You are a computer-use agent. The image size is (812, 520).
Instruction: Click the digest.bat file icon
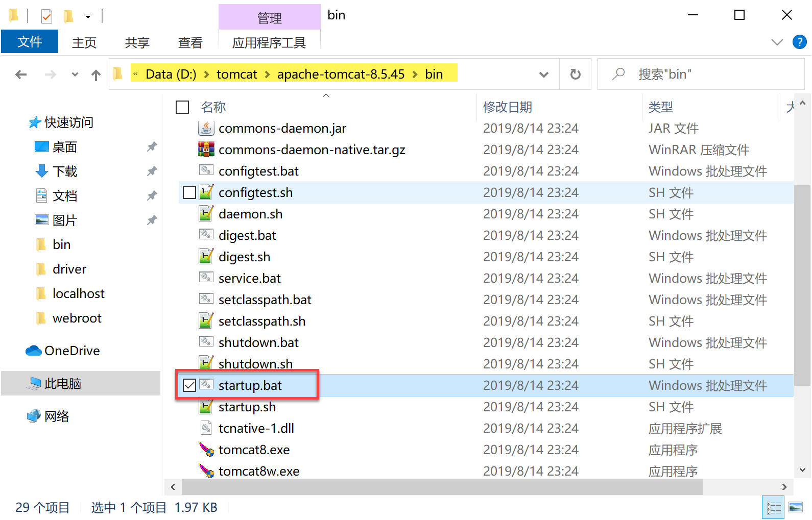coord(206,235)
